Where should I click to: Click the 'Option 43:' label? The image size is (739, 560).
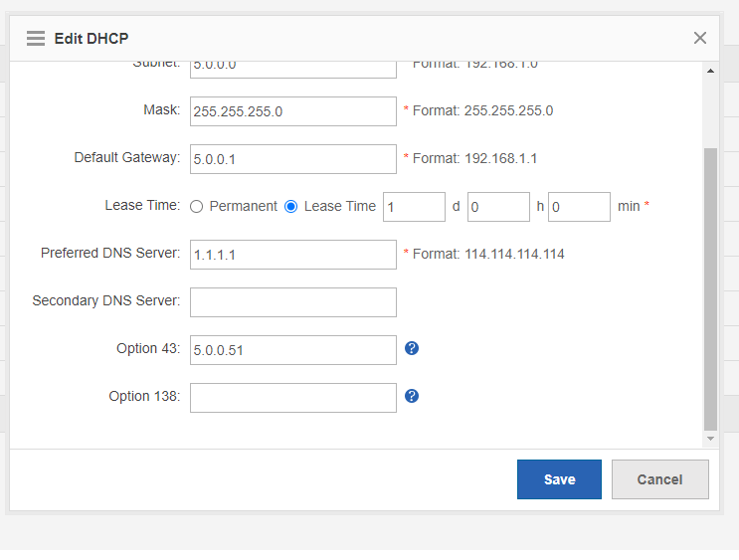(148, 348)
